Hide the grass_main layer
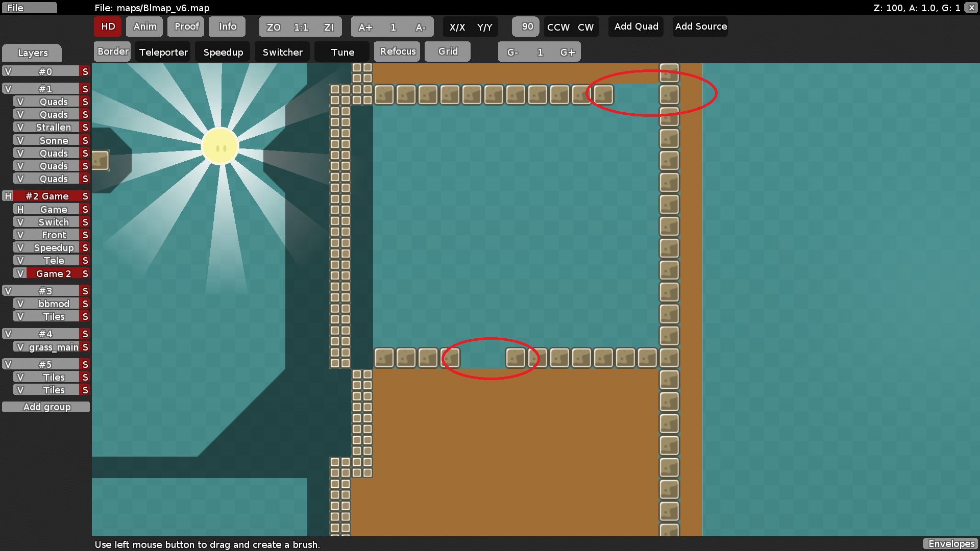This screenshot has height=551, width=980. point(19,347)
